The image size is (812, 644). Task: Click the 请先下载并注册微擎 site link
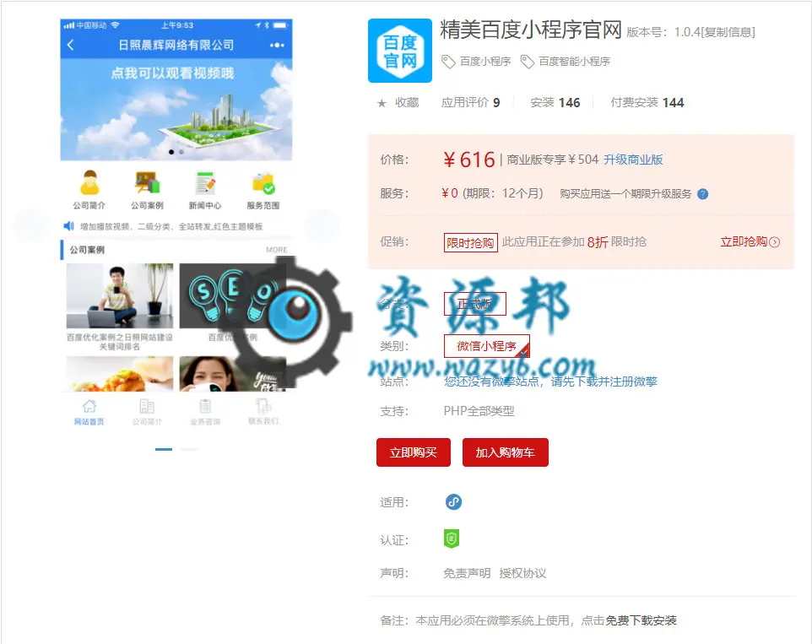coord(604,382)
